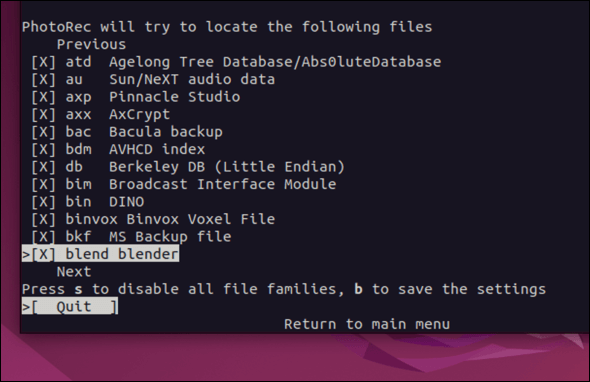Uncheck bim Broadcast Interface Module
590x382 pixels.
click(43, 184)
